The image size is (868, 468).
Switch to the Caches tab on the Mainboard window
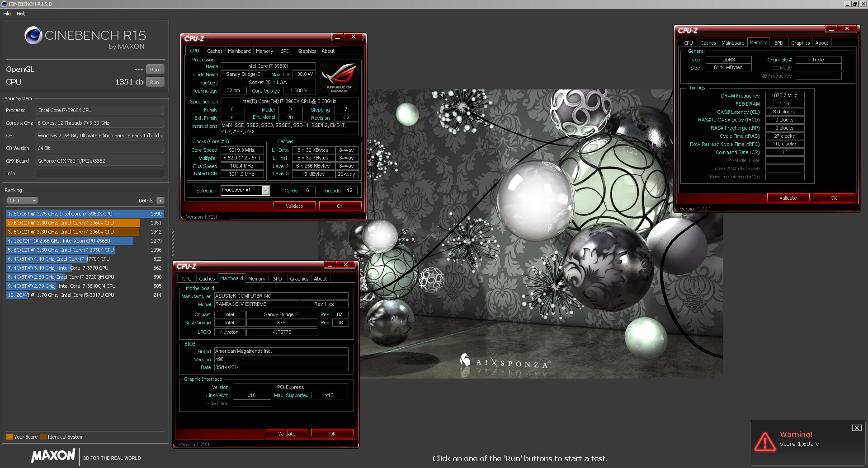[x=207, y=279]
